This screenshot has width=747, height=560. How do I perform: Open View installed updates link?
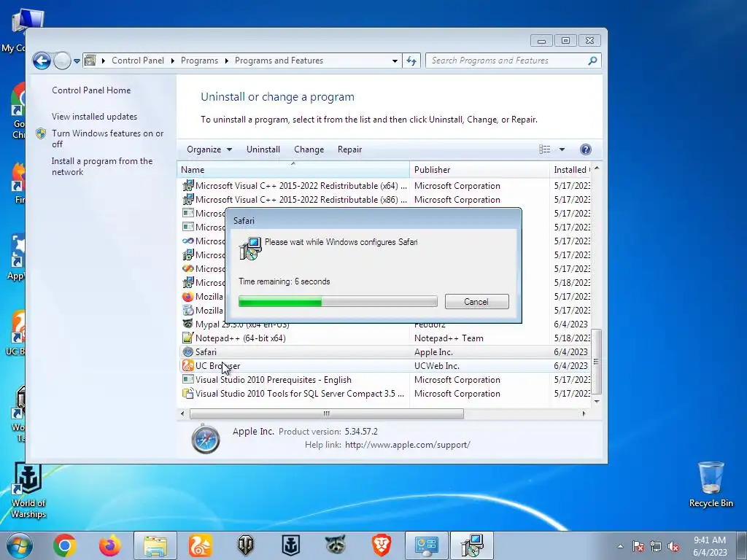click(x=94, y=116)
